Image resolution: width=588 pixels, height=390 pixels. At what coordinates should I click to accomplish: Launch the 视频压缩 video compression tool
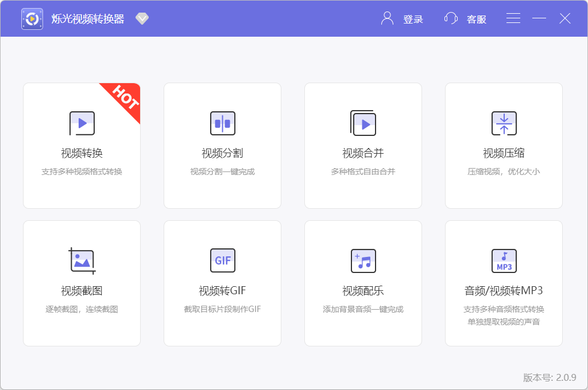(x=504, y=146)
